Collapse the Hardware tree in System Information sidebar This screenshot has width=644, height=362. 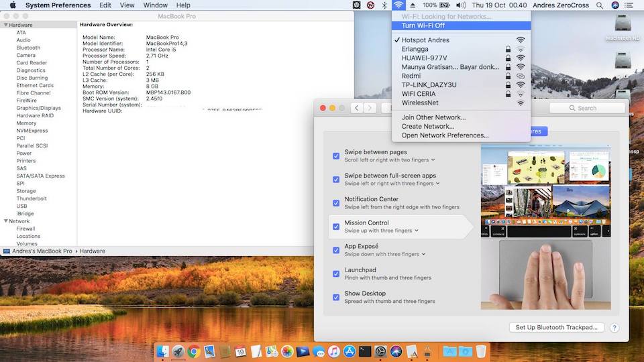6,25
